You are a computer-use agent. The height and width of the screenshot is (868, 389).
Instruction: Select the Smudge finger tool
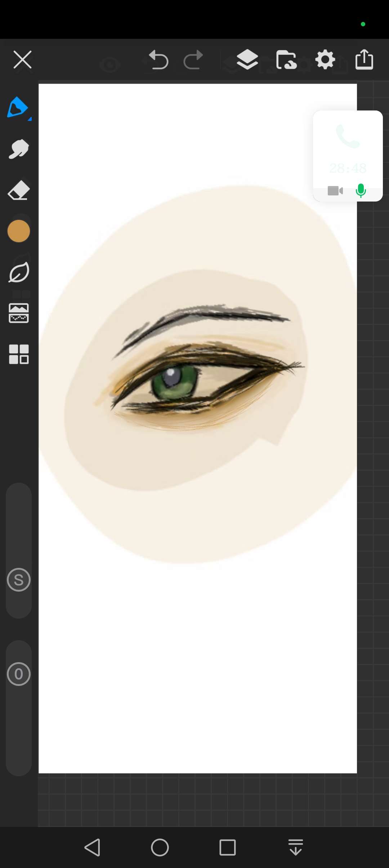click(19, 149)
